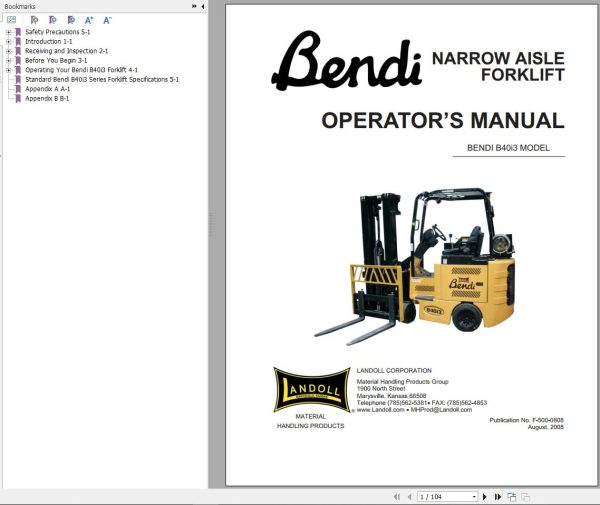Viewport: 600px width, 505px height.
Task: Click the Telephone and FAX numbers line
Action: click(422, 403)
